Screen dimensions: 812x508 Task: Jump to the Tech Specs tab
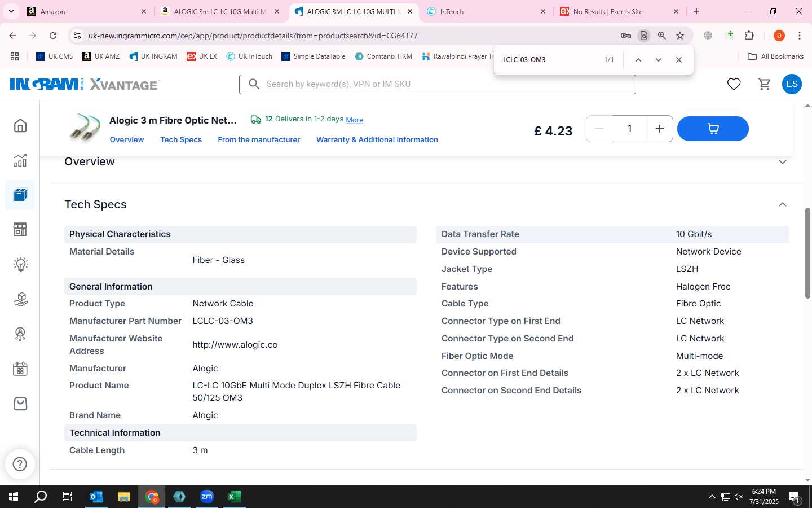point(181,139)
